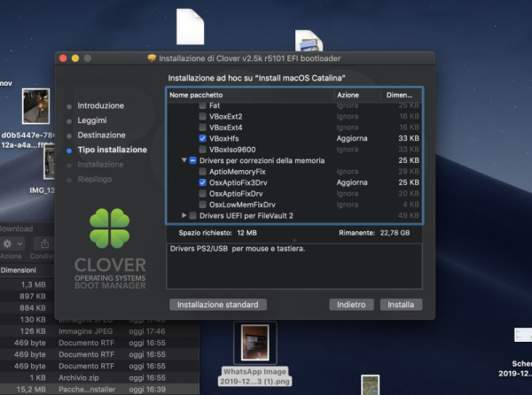Check the Fat driver checkbox
This screenshot has height=395, width=532.
pos(202,105)
